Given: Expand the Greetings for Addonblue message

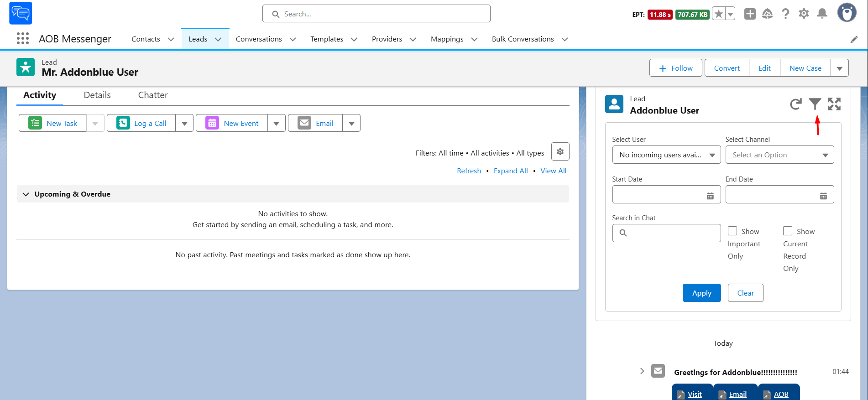Looking at the screenshot, I should (x=642, y=371).
